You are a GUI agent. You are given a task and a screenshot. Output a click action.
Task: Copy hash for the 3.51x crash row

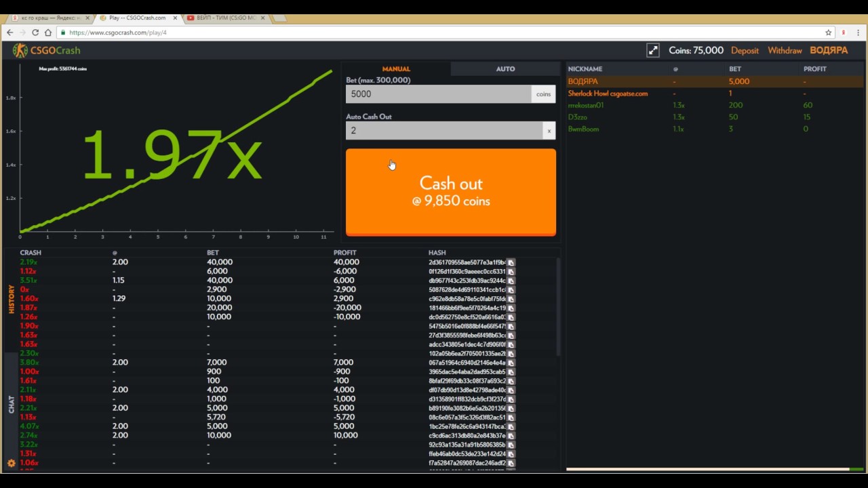click(x=511, y=281)
